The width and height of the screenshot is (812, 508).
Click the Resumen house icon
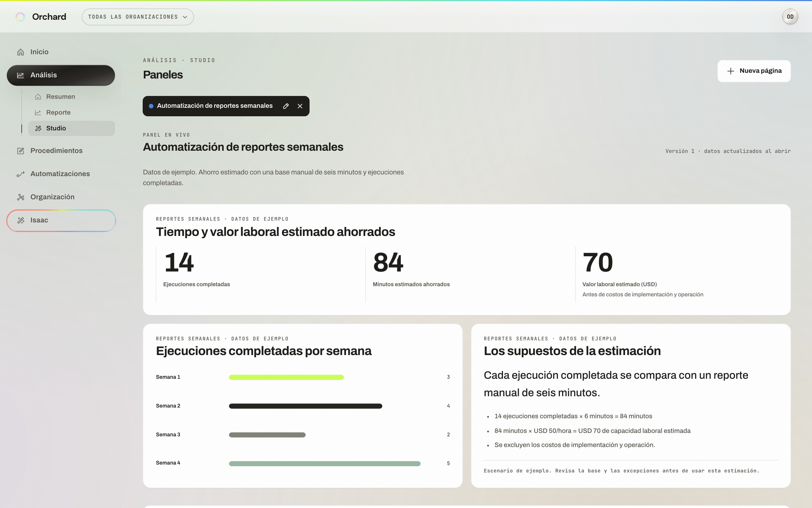point(38,97)
